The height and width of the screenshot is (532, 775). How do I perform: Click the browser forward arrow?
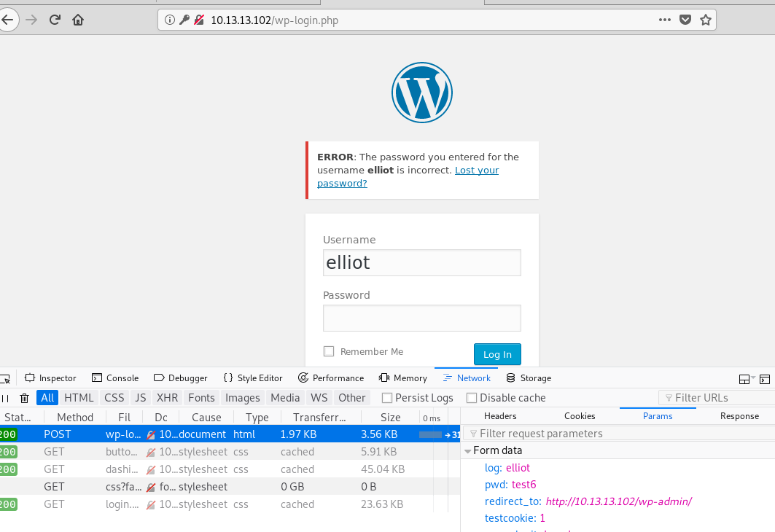click(x=31, y=20)
